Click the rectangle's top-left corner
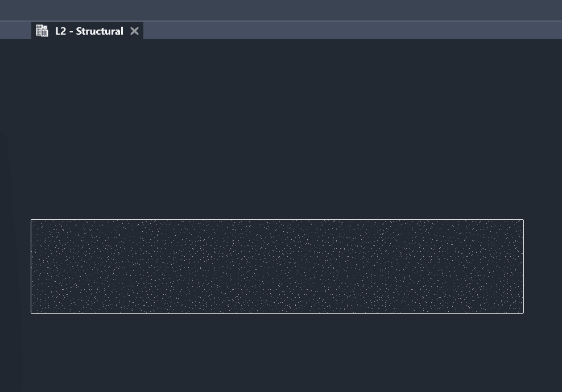The height and width of the screenshot is (392, 562). pyautogui.click(x=31, y=220)
